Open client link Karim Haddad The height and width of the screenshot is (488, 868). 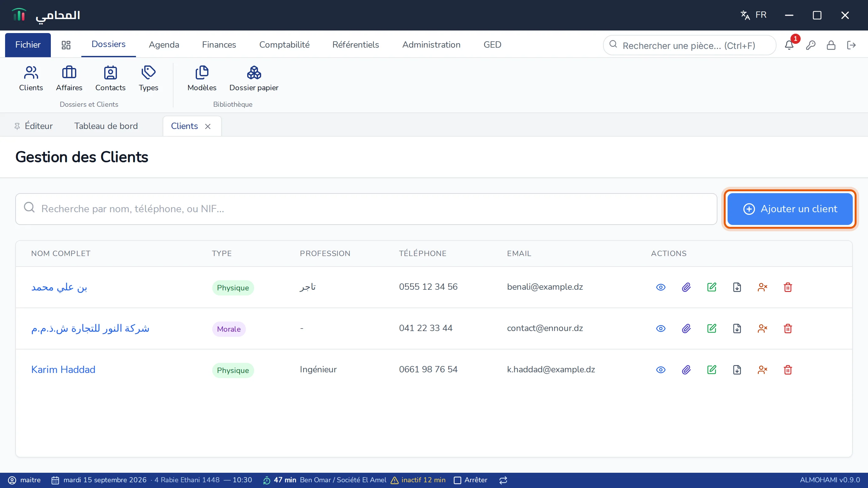[63, 370]
